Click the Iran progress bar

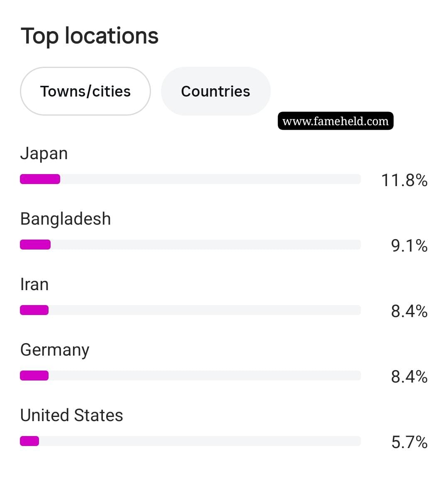point(190,310)
